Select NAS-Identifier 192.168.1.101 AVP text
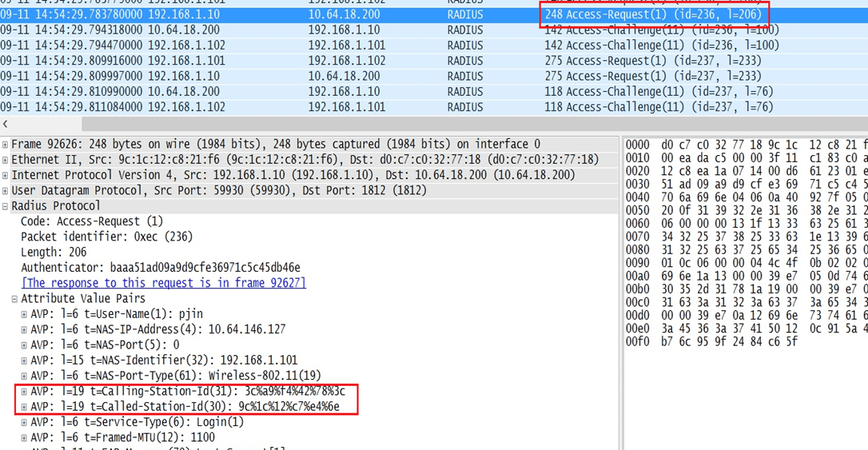The height and width of the screenshot is (450, 868). pos(164,361)
